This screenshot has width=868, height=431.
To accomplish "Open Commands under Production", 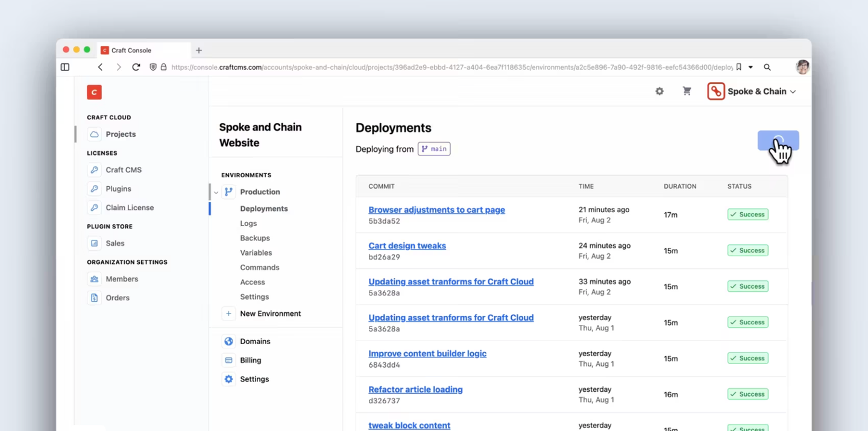I will 260,267.
